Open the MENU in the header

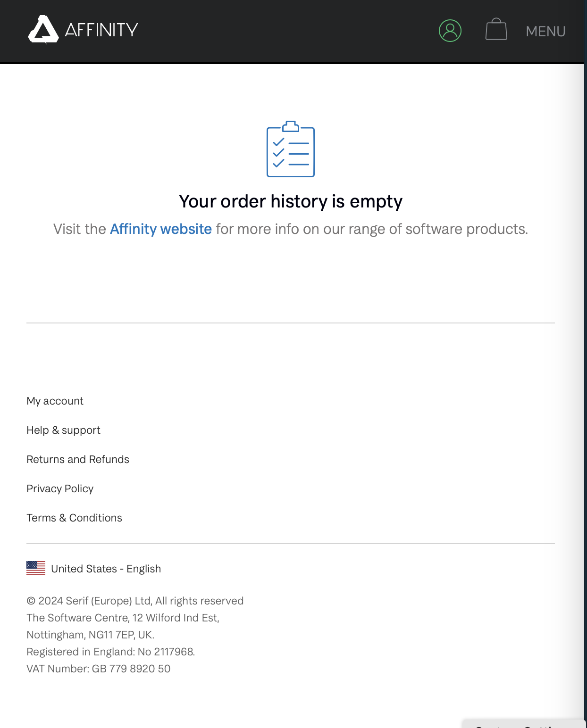(545, 31)
